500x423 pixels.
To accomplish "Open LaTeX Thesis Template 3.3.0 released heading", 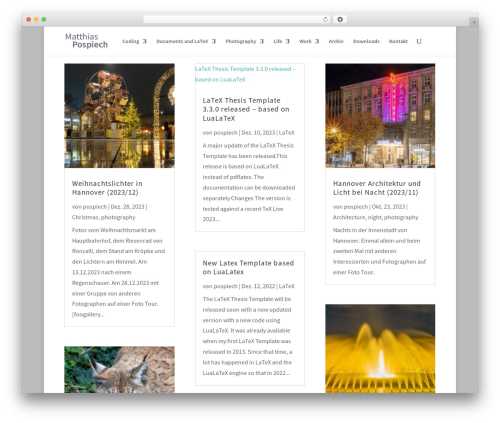I will [246, 109].
